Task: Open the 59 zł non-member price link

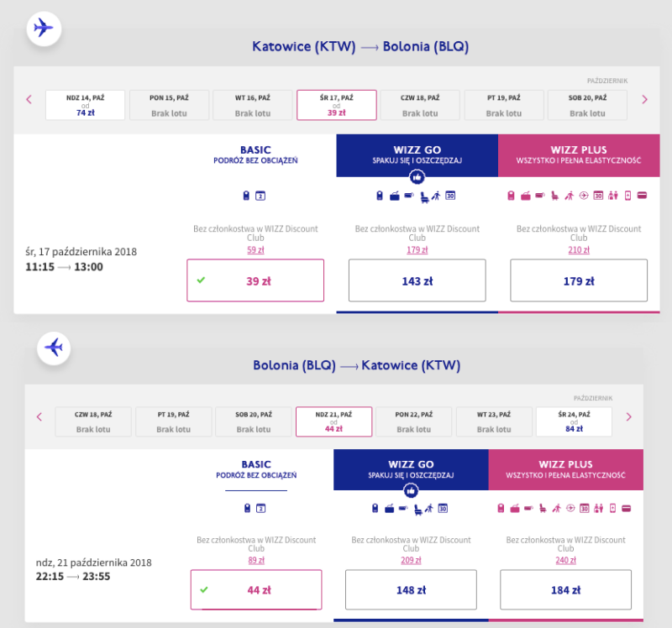Action: click(255, 249)
